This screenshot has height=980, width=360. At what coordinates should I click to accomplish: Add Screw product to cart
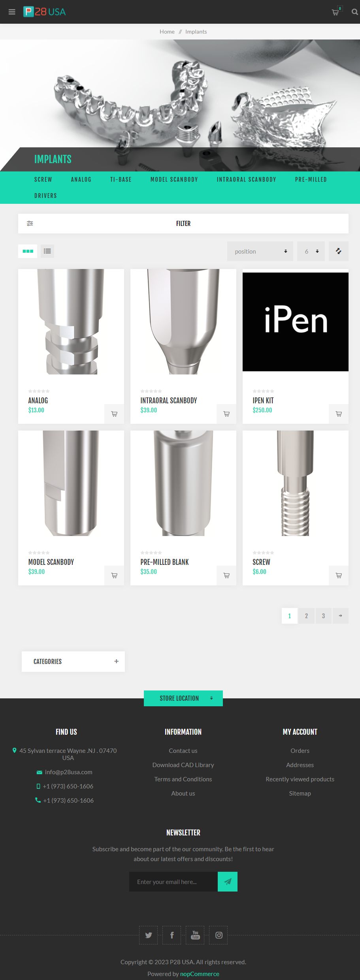pyautogui.click(x=339, y=576)
